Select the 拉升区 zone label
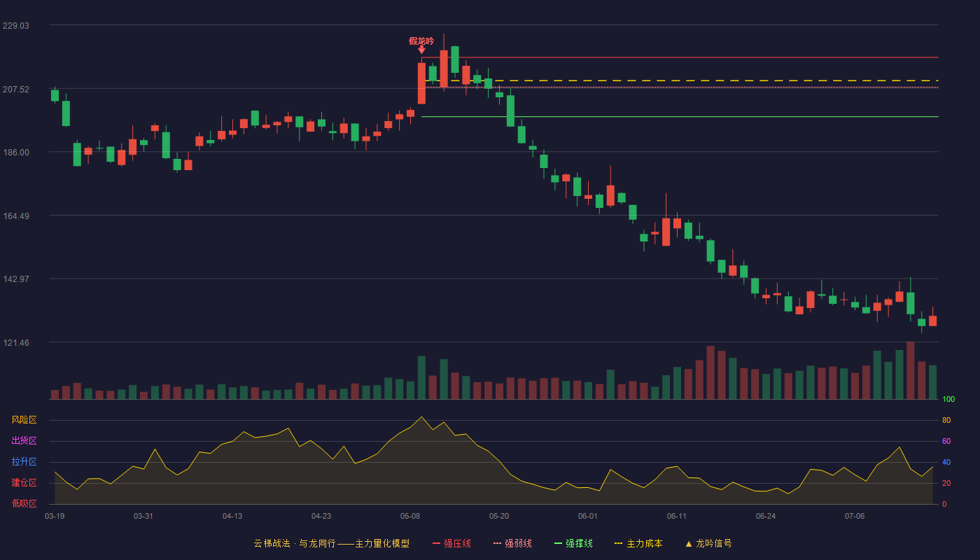This screenshot has height=560, width=980. tap(24, 462)
